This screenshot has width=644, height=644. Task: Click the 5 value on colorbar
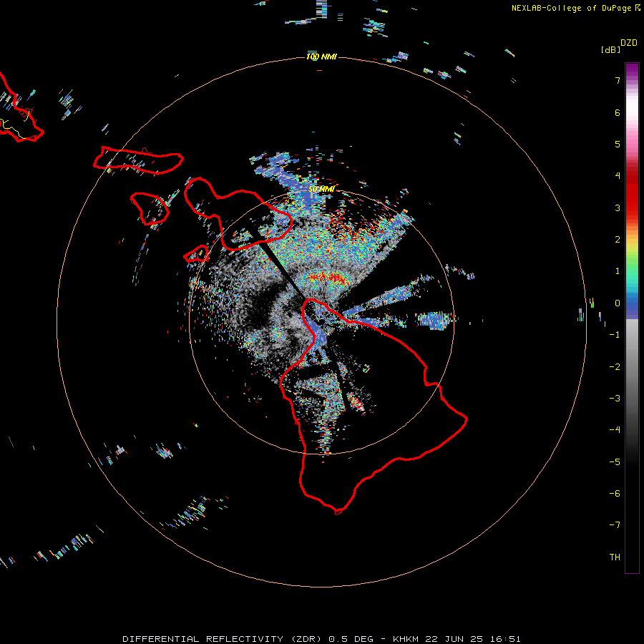[x=618, y=144]
